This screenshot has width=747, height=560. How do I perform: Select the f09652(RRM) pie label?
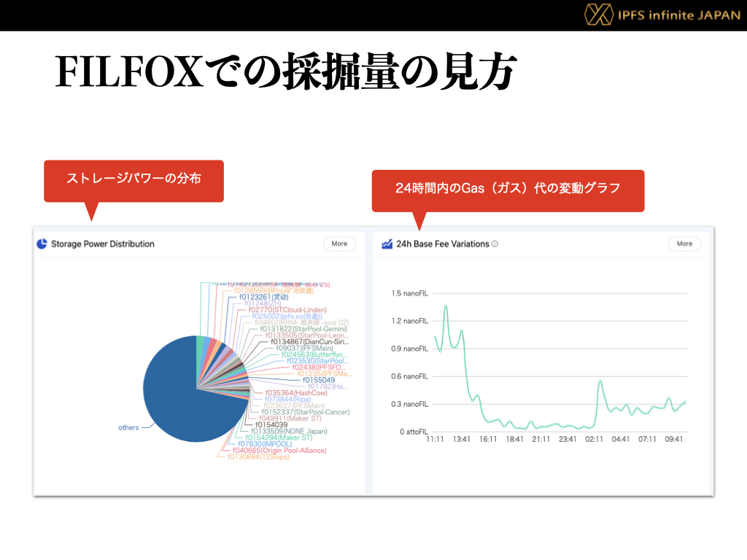pyautogui.click(x=301, y=323)
